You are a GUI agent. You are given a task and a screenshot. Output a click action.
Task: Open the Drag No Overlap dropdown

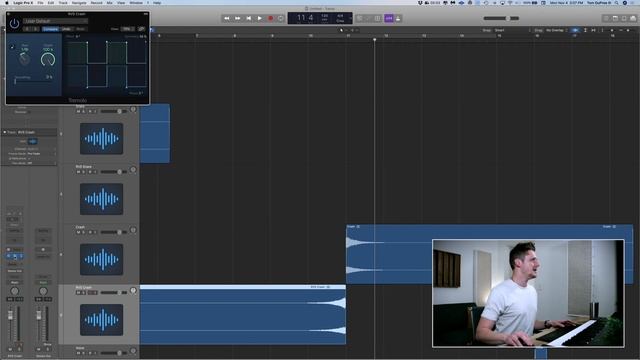[x=556, y=30]
